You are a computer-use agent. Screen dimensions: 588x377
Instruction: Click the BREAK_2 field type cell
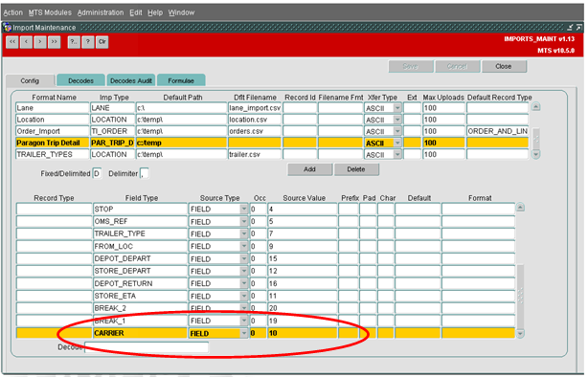[140, 308]
